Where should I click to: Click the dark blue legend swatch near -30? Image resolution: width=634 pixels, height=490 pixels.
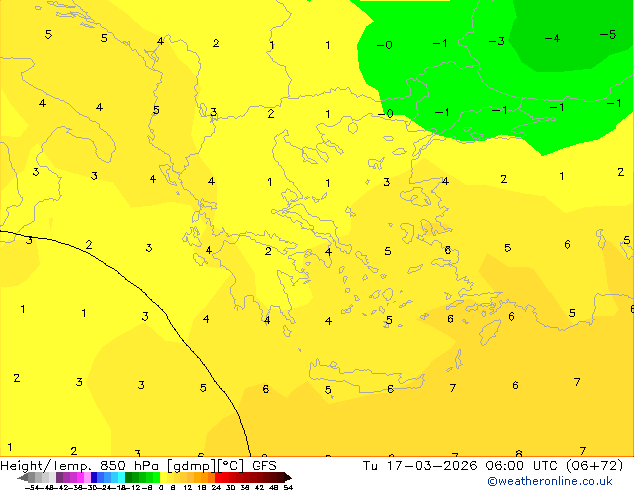[94, 477]
